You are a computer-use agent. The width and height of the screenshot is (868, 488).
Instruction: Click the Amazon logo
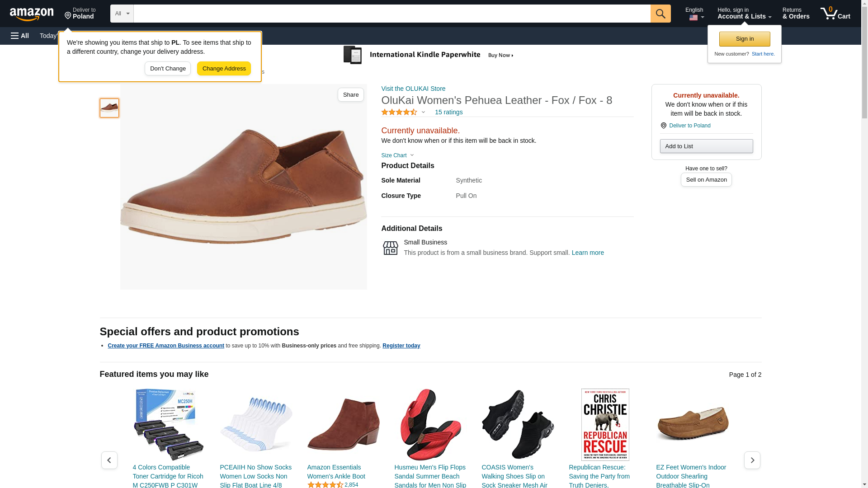(x=32, y=14)
